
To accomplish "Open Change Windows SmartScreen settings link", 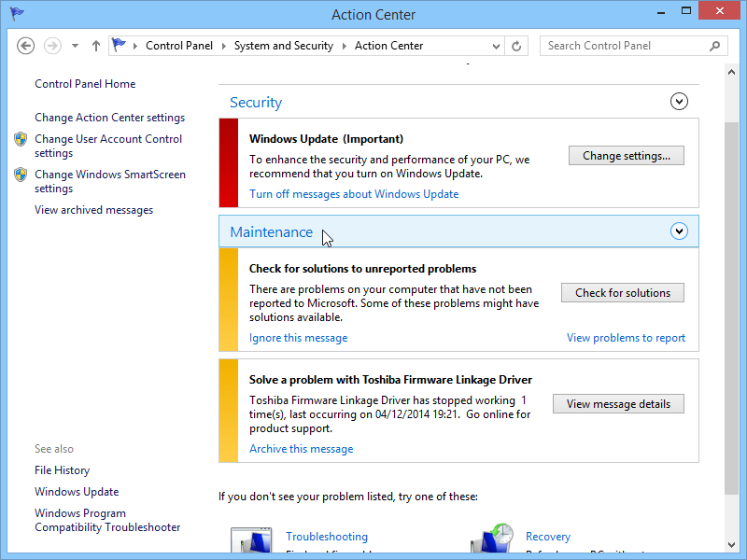I will click(110, 181).
